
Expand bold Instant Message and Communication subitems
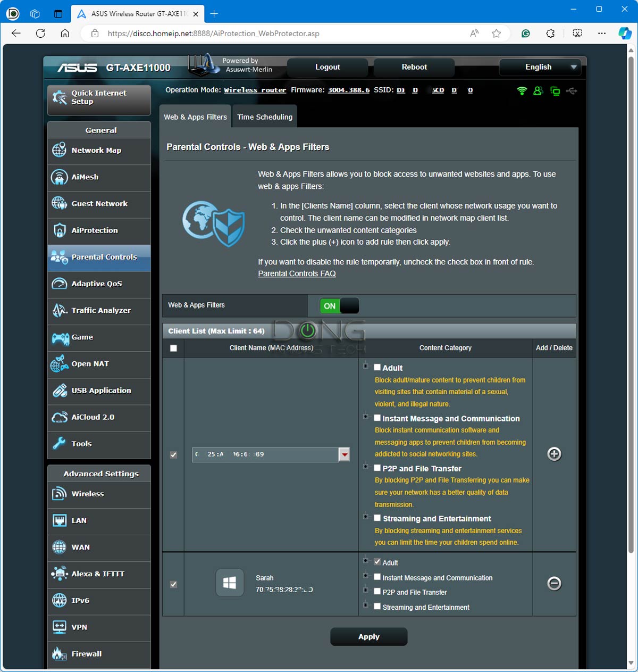(x=366, y=417)
